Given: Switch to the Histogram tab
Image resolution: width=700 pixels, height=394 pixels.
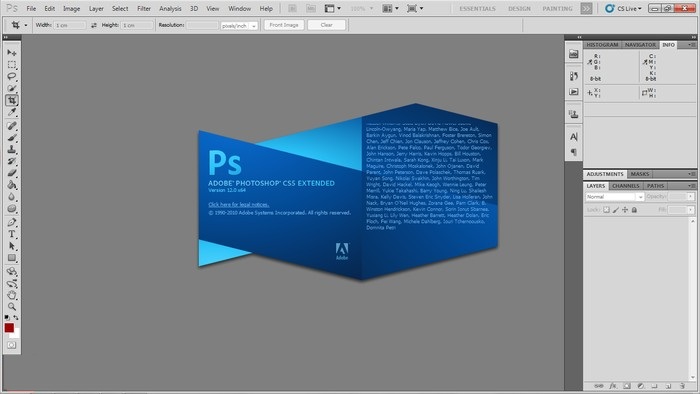Looking at the screenshot, I should pyautogui.click(x=602, y=45).
